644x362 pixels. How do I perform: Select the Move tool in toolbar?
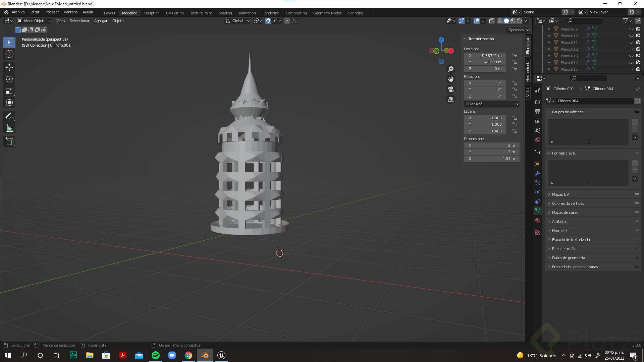tap(9, 67)
